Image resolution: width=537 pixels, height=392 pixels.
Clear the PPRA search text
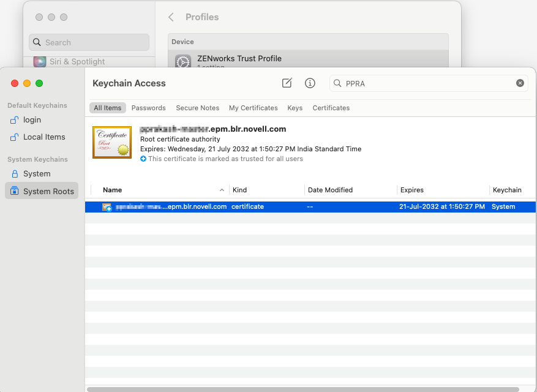(520, 83)
